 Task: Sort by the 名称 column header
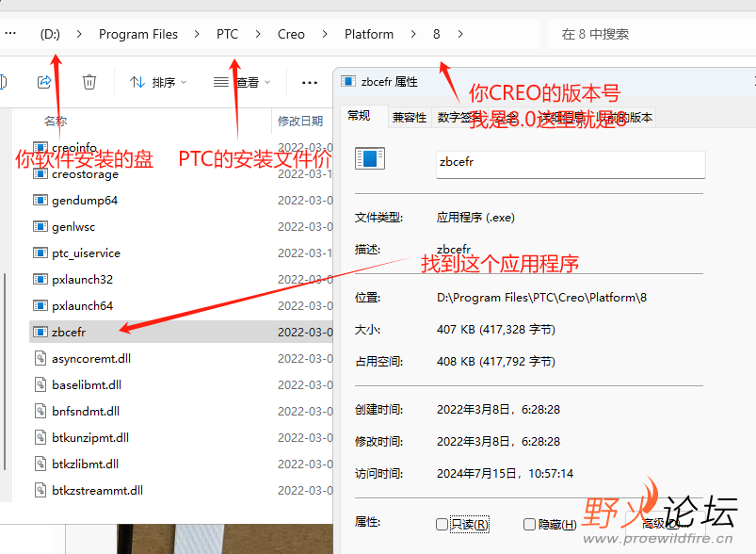[56, 121]
